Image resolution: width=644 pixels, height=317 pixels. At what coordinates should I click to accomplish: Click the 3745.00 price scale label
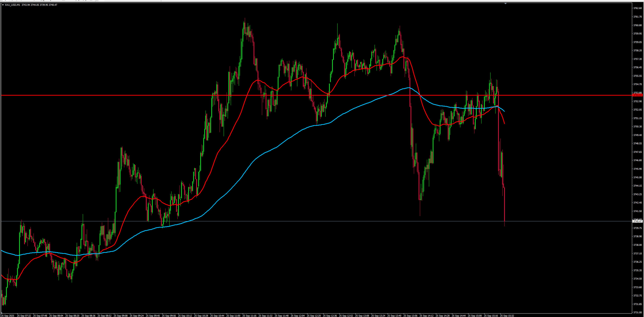(x=637, y=177)
